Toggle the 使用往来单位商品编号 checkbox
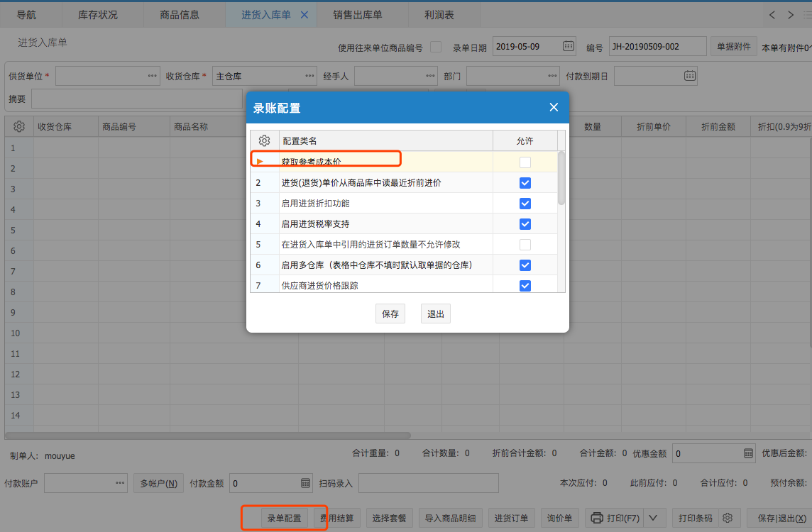Image resolution: width=812 pixels, height=532 pixels. [x=436, y=47]
